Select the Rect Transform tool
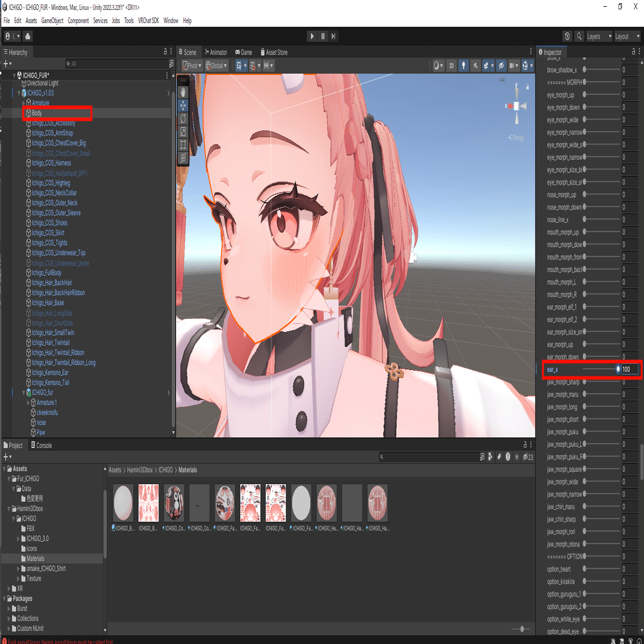This screenshot has height=644, width=644. tap(183, 145)
